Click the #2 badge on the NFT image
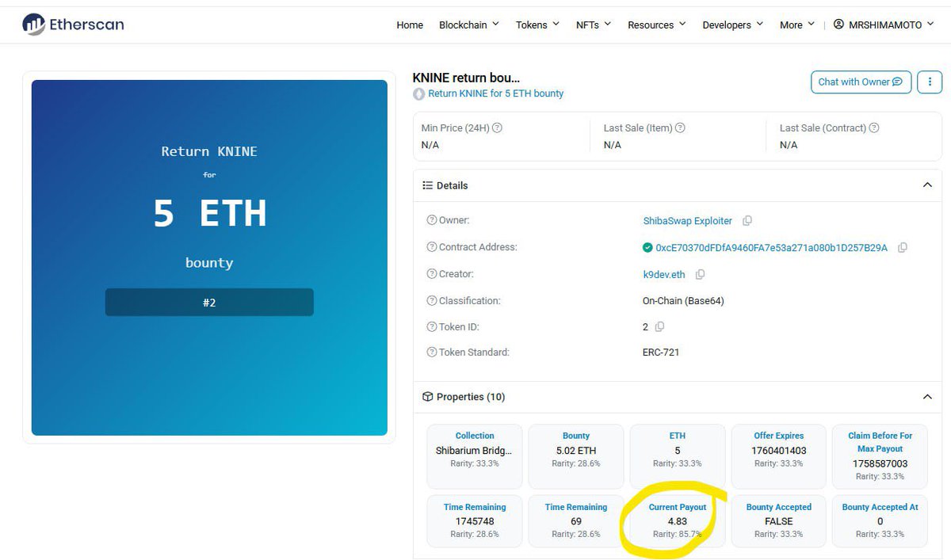This screenshot has height=560, width=951. pos(209,303)
